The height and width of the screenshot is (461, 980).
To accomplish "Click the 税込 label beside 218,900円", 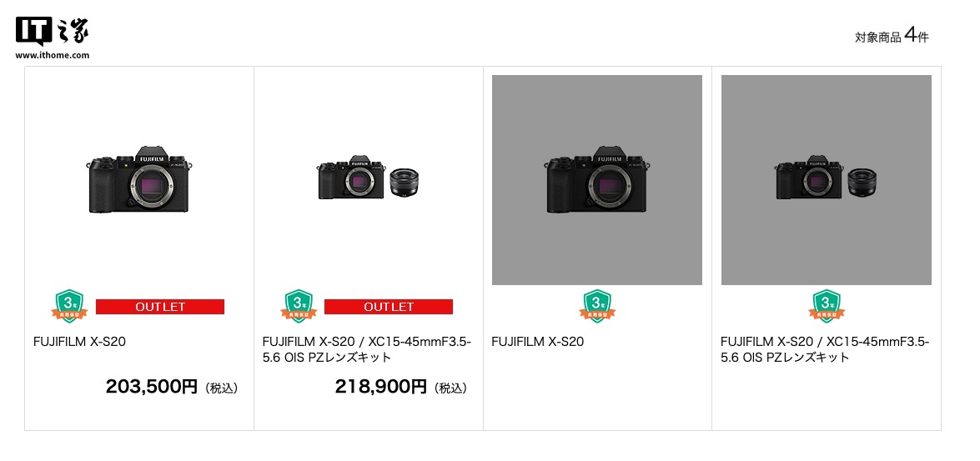I will [x=450, y=388].
